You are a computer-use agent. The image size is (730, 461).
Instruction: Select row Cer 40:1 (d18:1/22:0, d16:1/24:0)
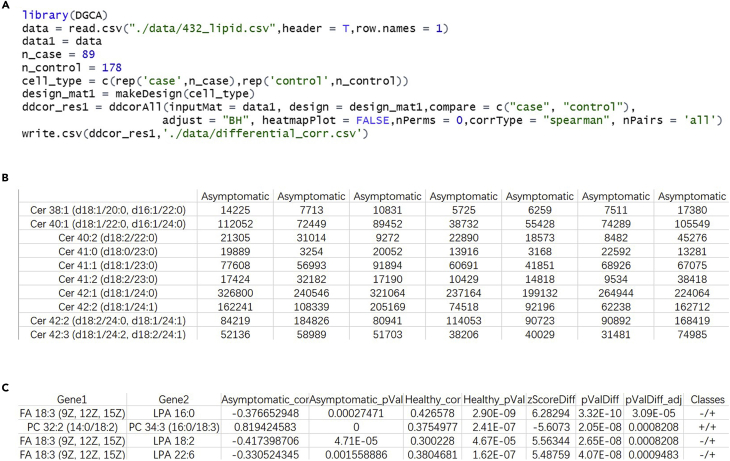374,224
